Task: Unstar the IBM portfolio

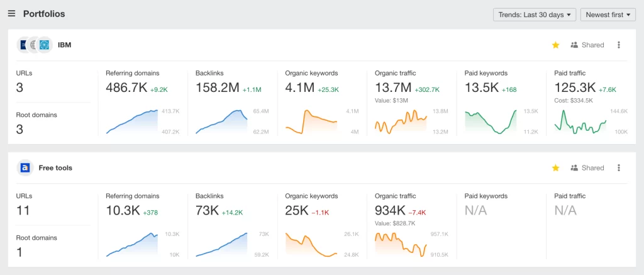Action: (x=555, y=45)
